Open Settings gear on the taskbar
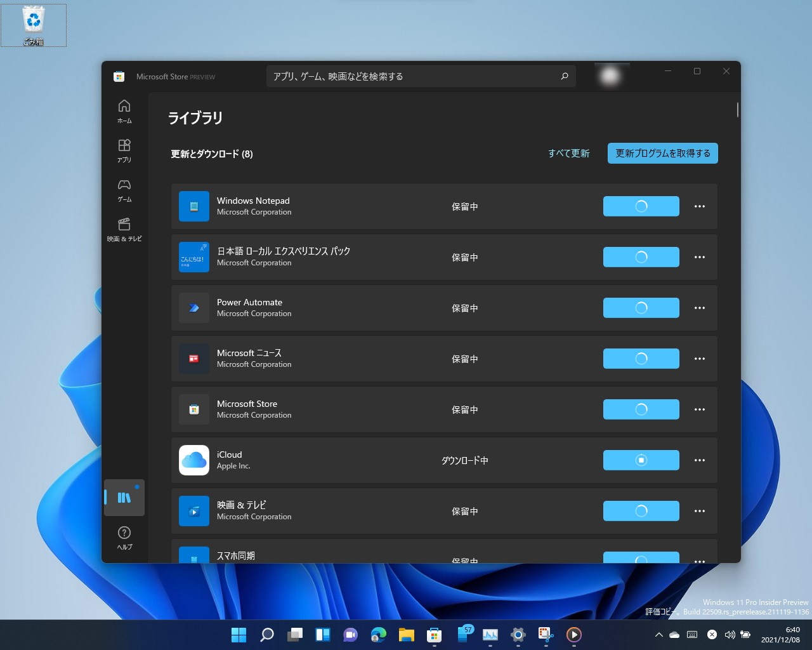This screenshot has width=812, height=650. point(518,634)
